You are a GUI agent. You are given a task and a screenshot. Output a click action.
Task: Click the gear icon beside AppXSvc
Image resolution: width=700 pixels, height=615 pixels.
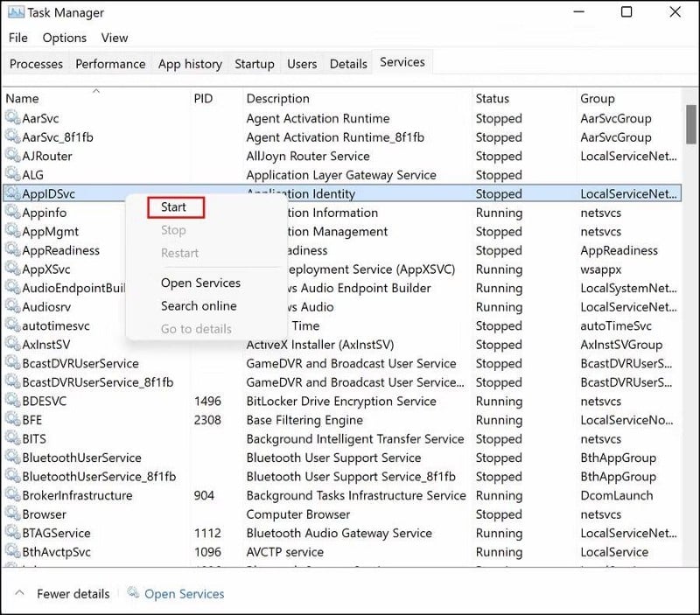pos(12,269)
